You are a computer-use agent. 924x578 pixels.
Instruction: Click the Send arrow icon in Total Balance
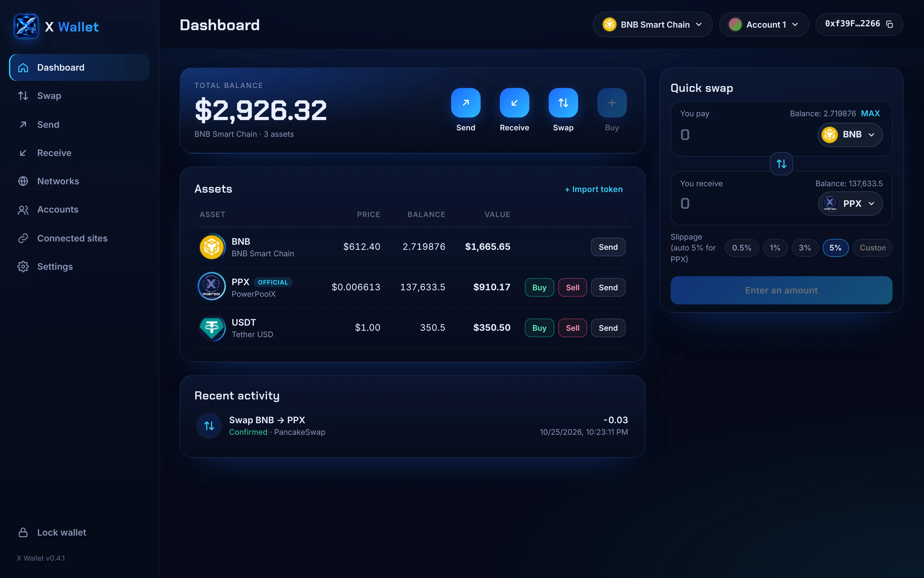tap(466, 102)
